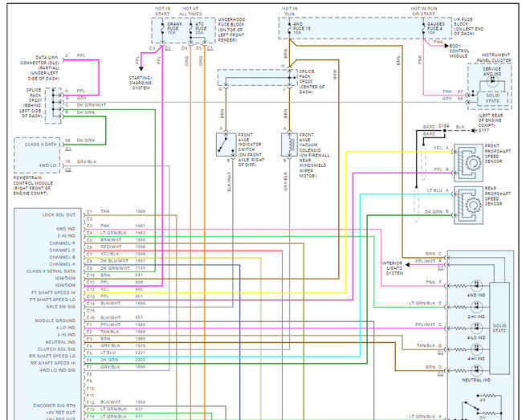The image size is (522, 420).
Task: Click the SPLICE PACK SP201 label
Action: click(31, 103)
